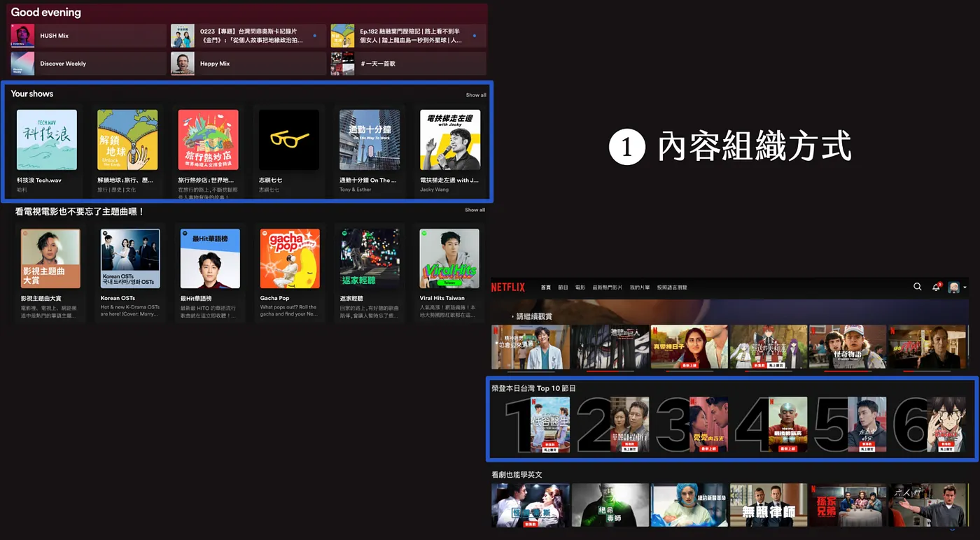Click the 科技浪 Tech.wav title text

(39, 180)
